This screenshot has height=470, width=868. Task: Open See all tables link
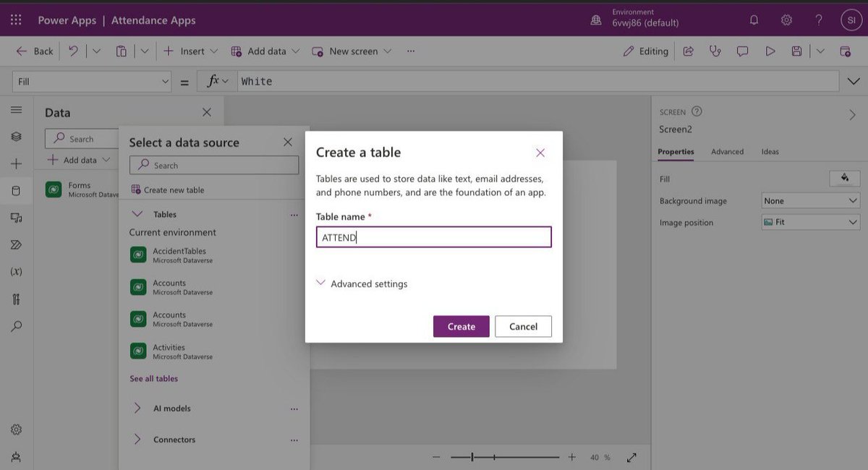(x=154, y=378)
